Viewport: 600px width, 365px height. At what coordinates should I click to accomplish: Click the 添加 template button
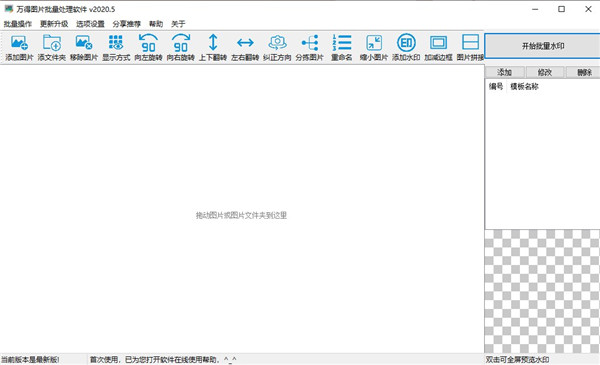tap(504, 72)
